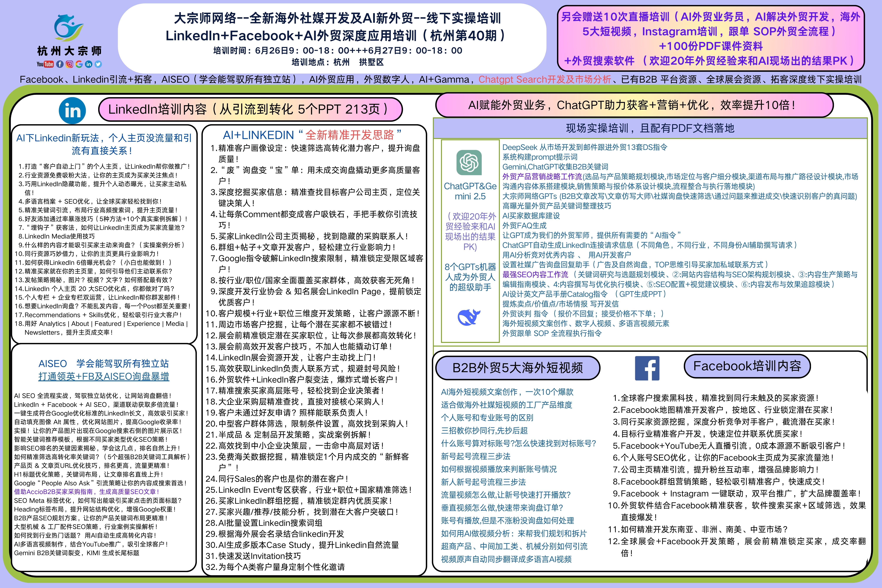Click the 杭州大宗师 dragon logo
882x588 pixels.
pyautogui.click(x=69, y=28)
